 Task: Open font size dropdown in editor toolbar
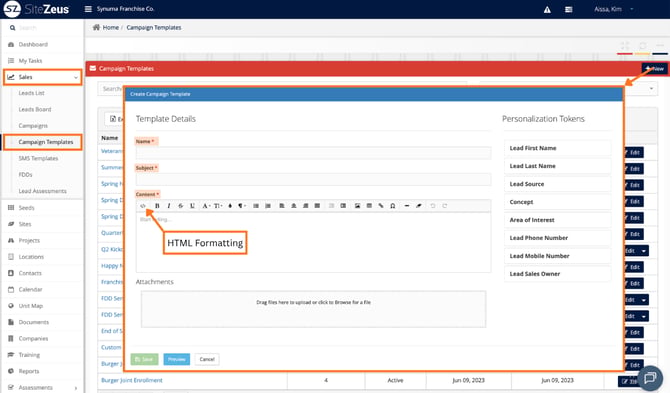[218, 206]
